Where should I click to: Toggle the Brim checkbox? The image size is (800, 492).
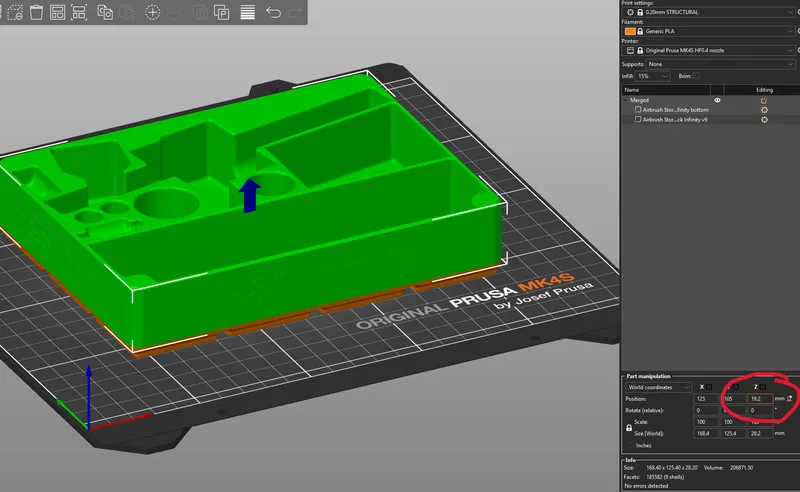tap(696, 76)
